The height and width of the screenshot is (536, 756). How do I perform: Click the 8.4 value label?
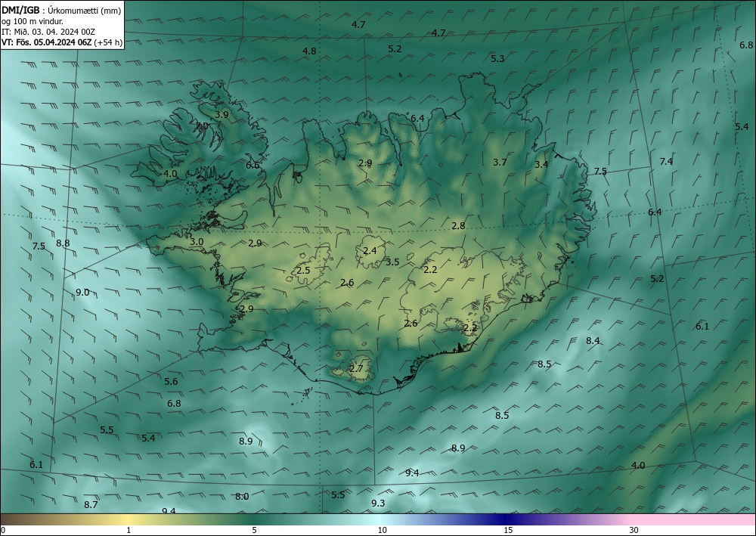point(593,341)
